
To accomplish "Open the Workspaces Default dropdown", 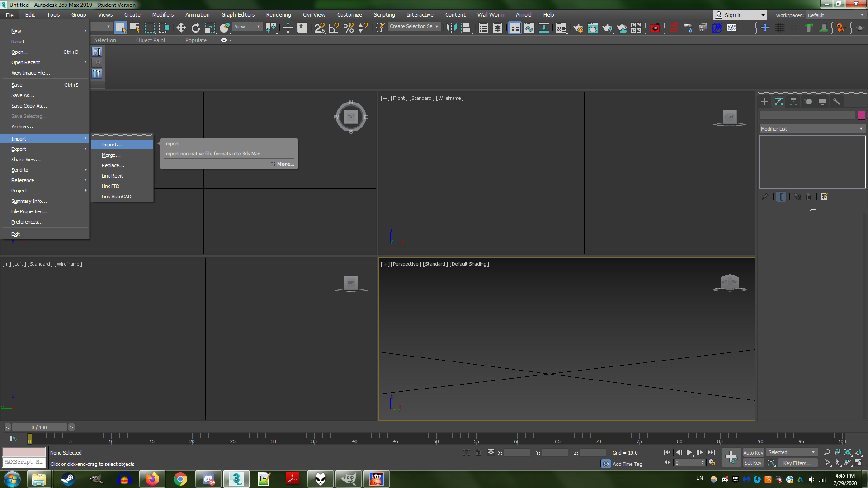I will click(835, 15).
